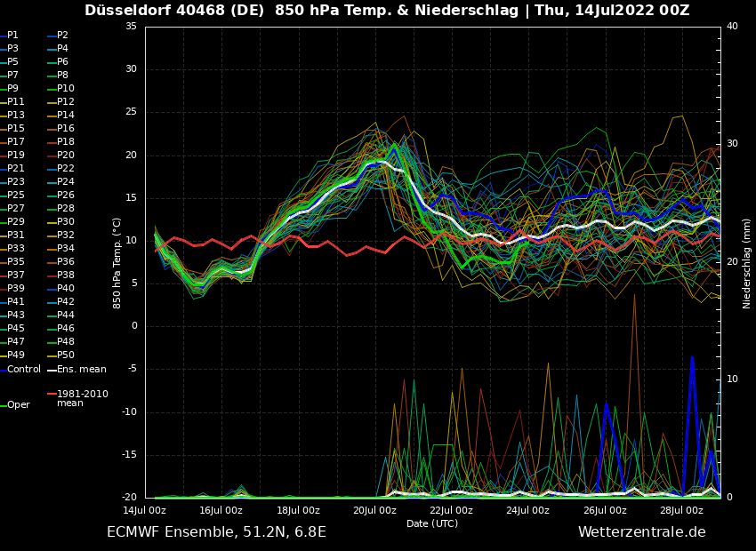The image size is (756, 551).
Task: Select the 20Jul 00z date tick
Action: pyautogui.click(x=374, y=510)
